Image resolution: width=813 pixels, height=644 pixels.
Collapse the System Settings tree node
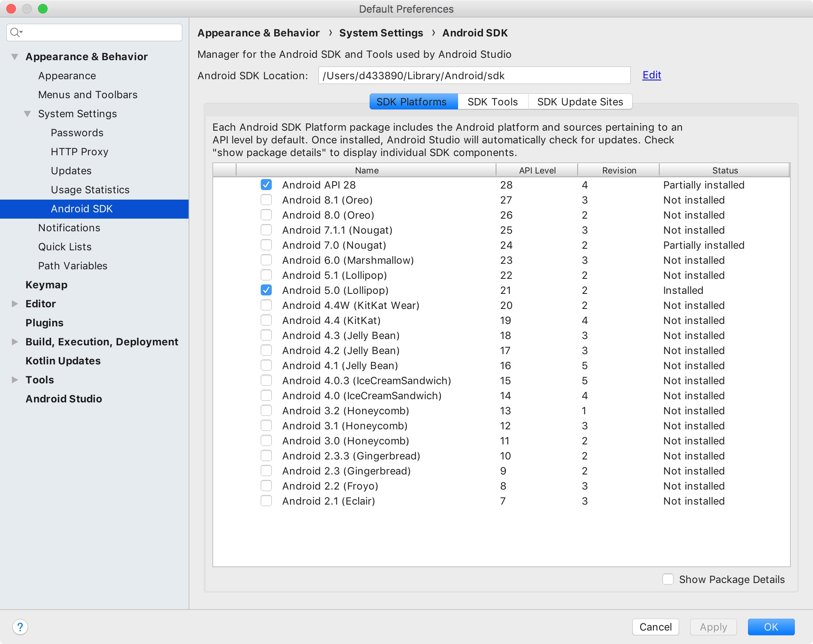[27, 114]
